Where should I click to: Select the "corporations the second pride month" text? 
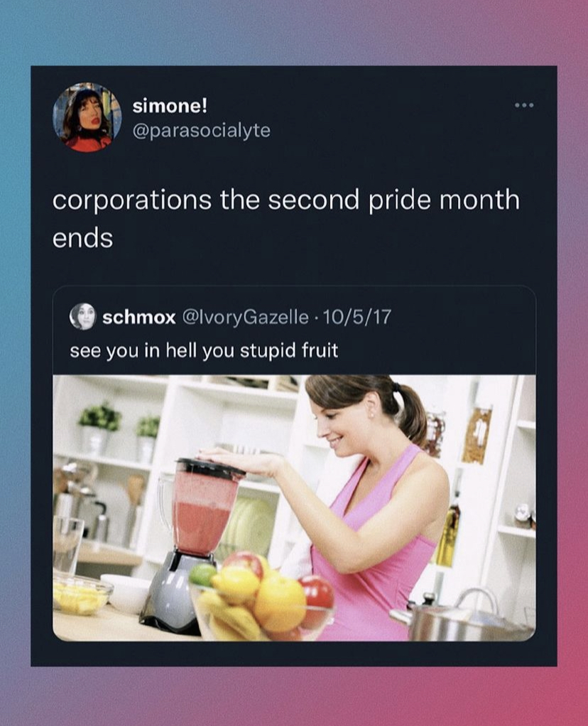click(285, 200)
